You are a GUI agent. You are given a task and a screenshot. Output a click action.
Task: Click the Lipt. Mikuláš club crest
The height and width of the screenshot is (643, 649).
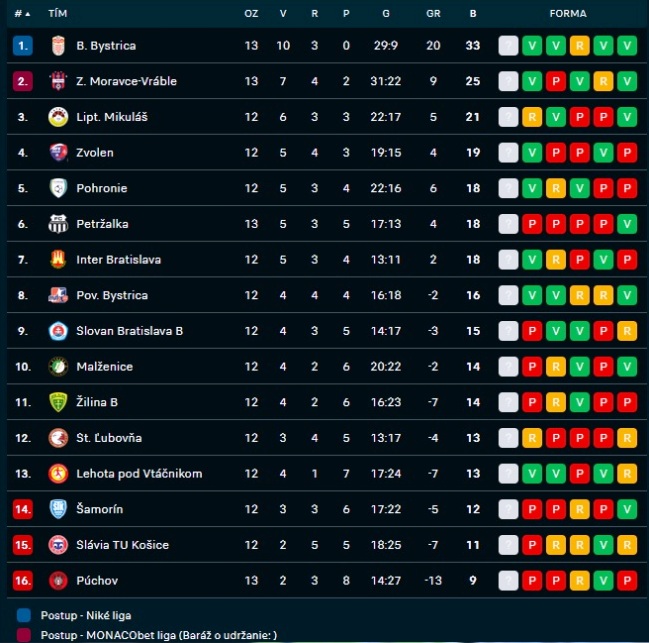click(58, 117)
